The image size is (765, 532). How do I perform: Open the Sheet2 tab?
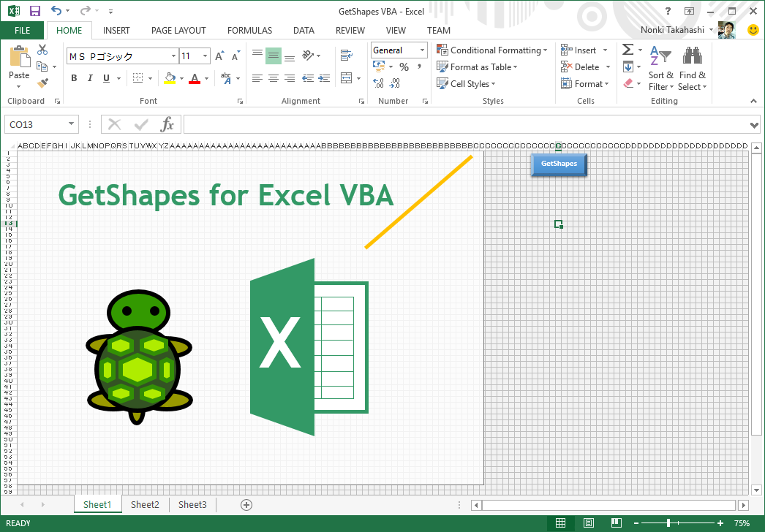click(x=145, y=504)
